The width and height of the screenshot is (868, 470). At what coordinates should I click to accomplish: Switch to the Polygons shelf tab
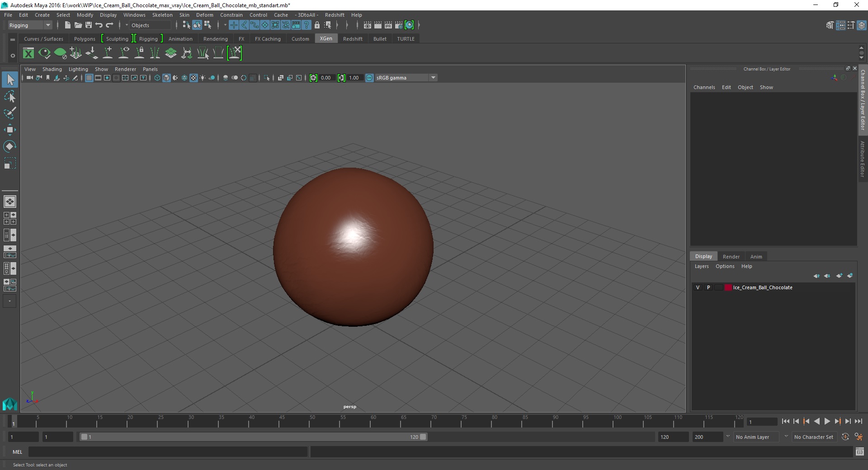click(85, 39)
